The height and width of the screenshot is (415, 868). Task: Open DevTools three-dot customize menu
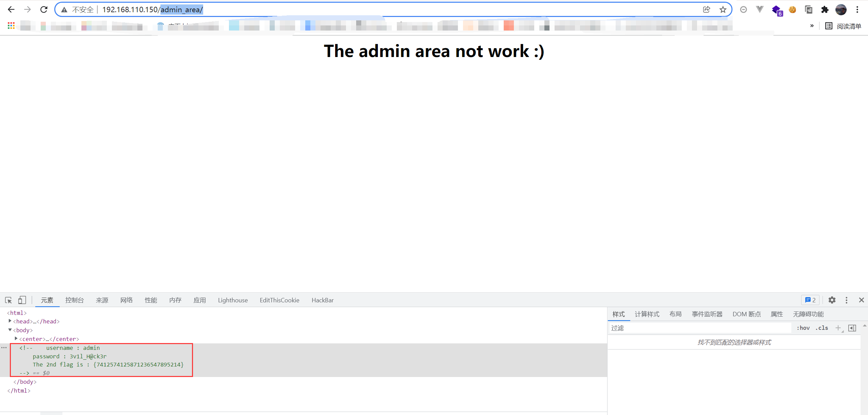coord(846,300)
